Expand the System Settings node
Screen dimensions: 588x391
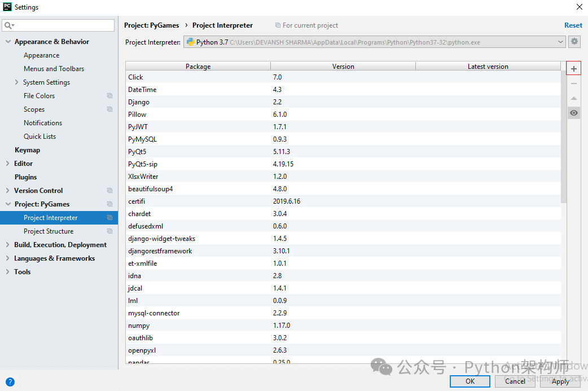pyautogui.click(x=16, y=82)
